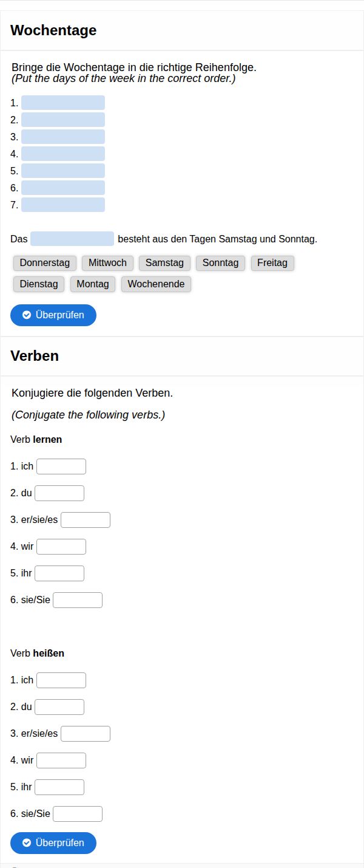Focus the 'ich' field for lernen

(61, 466)
